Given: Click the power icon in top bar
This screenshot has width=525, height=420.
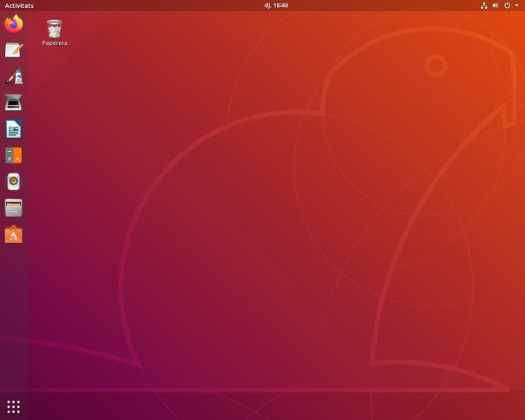Looking at the screenshot, I should 508,5.
